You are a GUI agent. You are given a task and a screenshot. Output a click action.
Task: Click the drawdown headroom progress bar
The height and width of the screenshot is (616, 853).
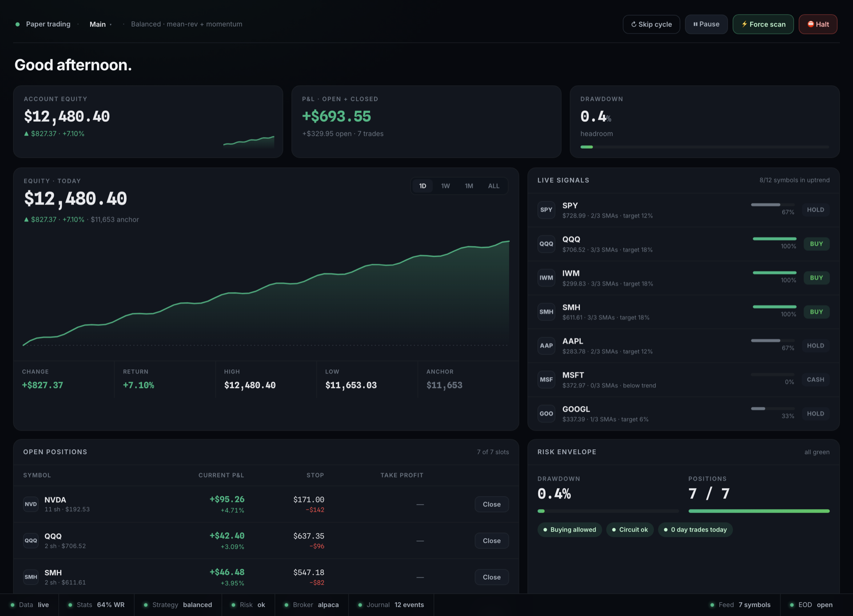(705, 147)
